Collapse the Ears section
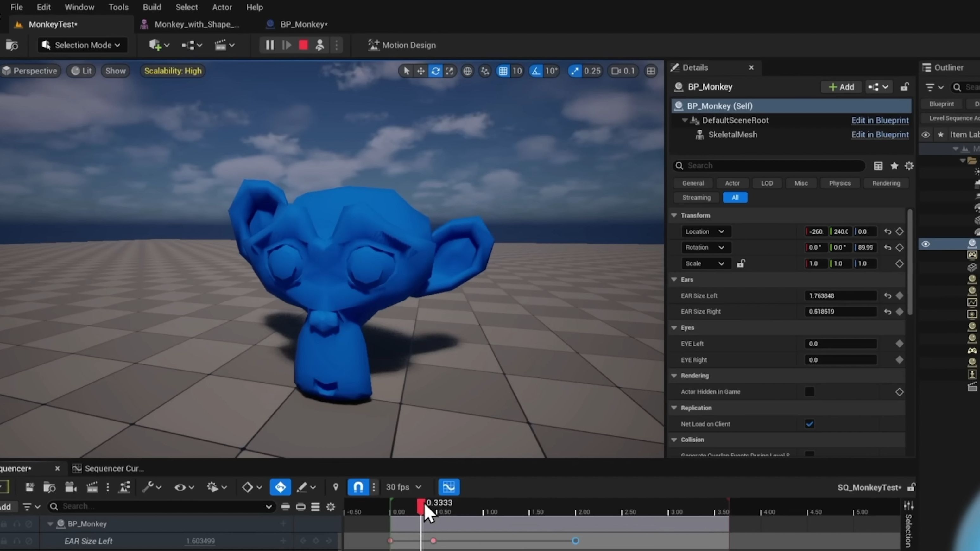 pyautogui.click(x=674, y=279)
